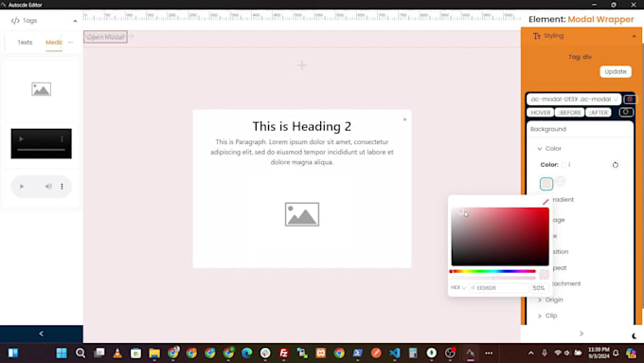Open File Explorer from the taskbar
Viewport: 644px width, 363px height.
pyautogui.click(x=154, y=353)
